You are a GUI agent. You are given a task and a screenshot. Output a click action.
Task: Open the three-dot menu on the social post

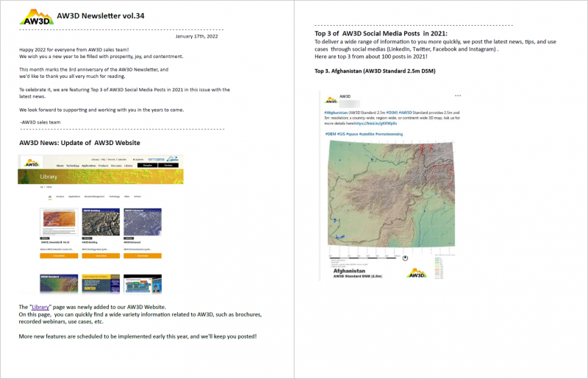coord(458,96)
